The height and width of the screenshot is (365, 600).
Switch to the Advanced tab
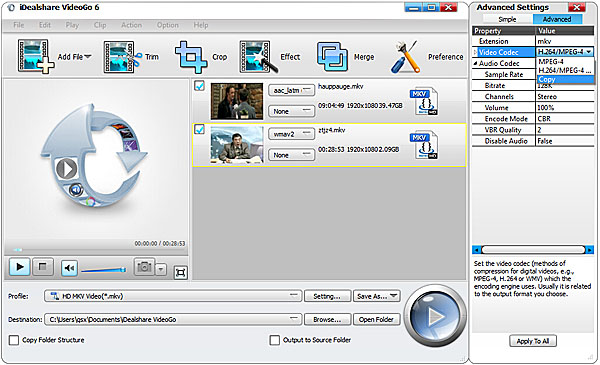(x=557, y=19)
